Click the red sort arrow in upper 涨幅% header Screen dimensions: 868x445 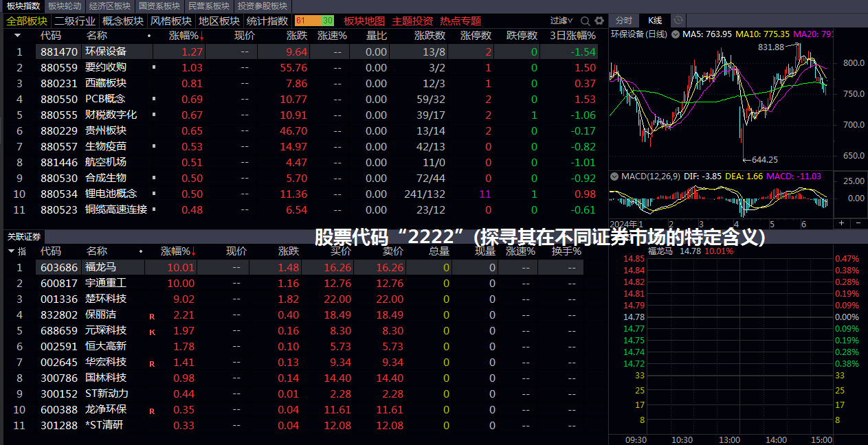202,36
